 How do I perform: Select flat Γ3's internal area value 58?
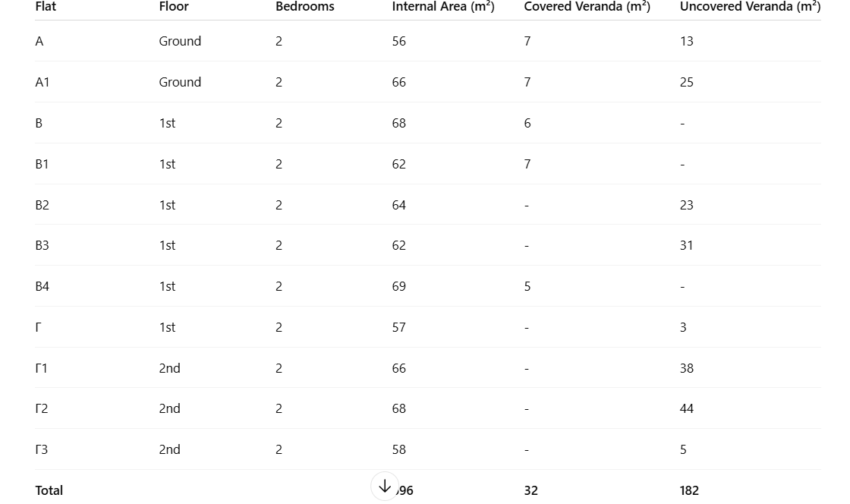(x=398, y=449)
